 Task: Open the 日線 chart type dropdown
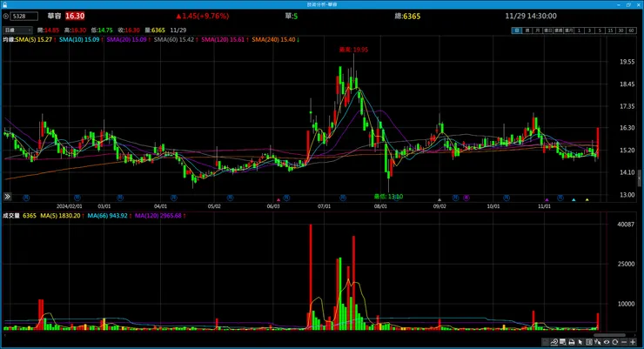pos(17,30)
